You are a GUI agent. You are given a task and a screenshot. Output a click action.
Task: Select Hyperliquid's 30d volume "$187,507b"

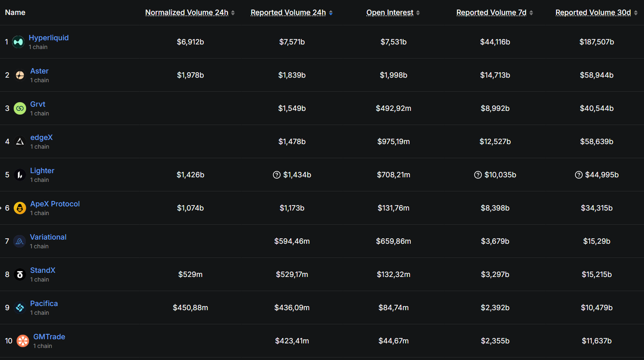coord(597,42)
